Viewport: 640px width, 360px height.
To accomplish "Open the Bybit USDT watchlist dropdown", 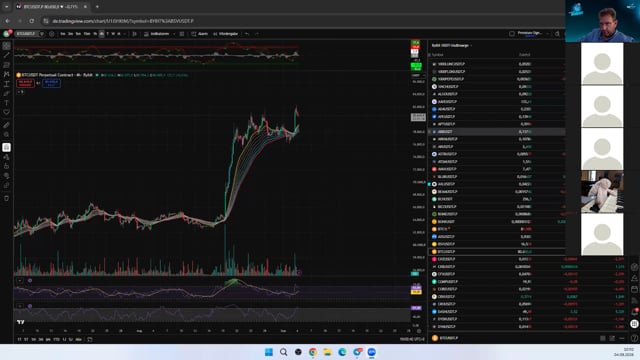I will click(x=451, y=45).
